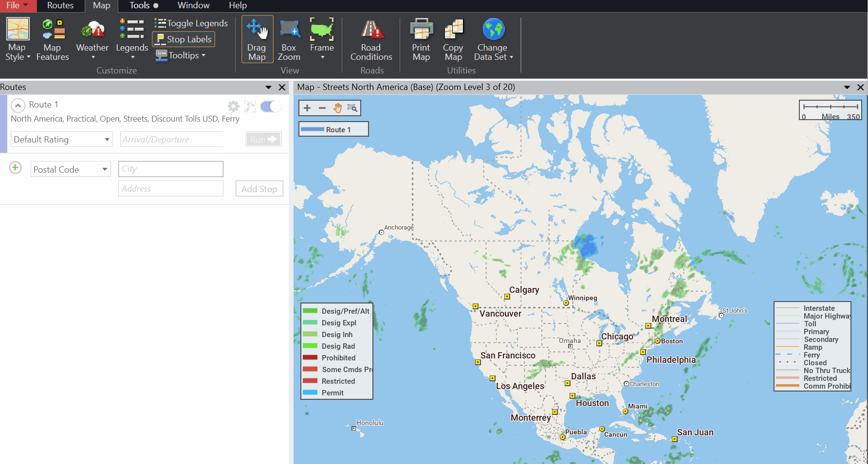The width and height of the screenshot is (868, 464).
Task: Toggle Route 1 on/off switch
Action: [x=271, y=106]
